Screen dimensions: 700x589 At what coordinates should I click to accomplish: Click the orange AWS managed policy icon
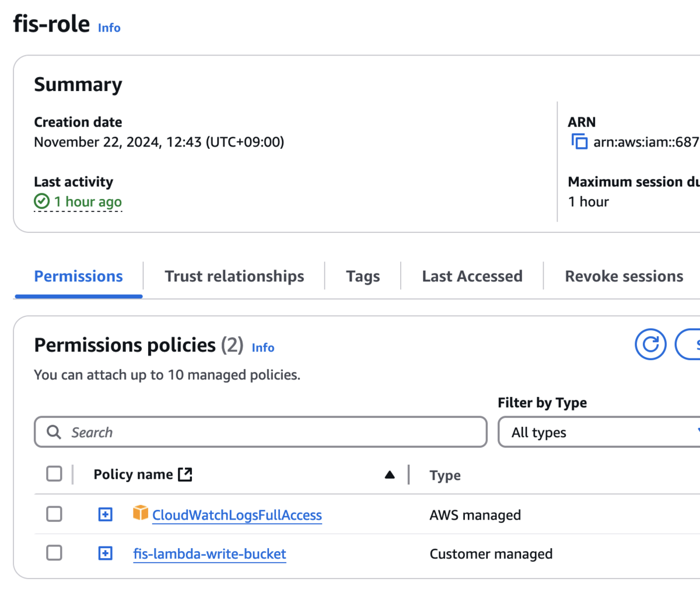(140, 513)
